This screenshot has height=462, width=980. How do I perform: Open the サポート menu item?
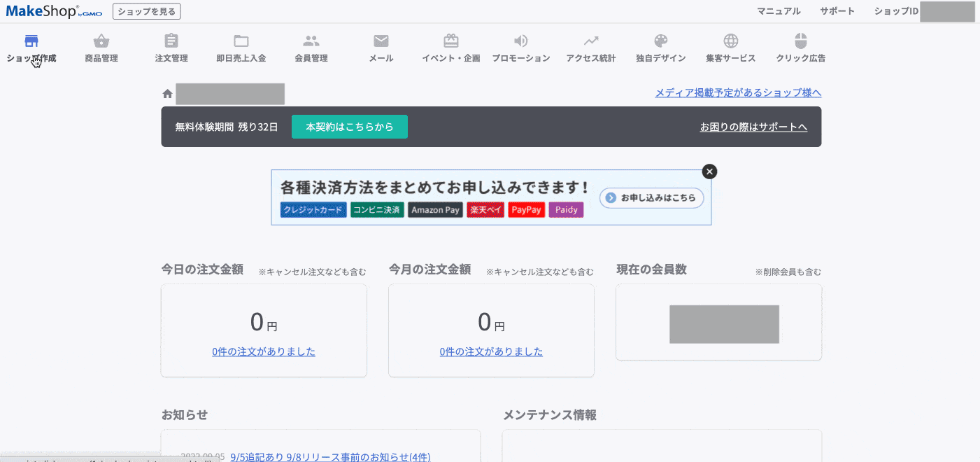[837, 11]
